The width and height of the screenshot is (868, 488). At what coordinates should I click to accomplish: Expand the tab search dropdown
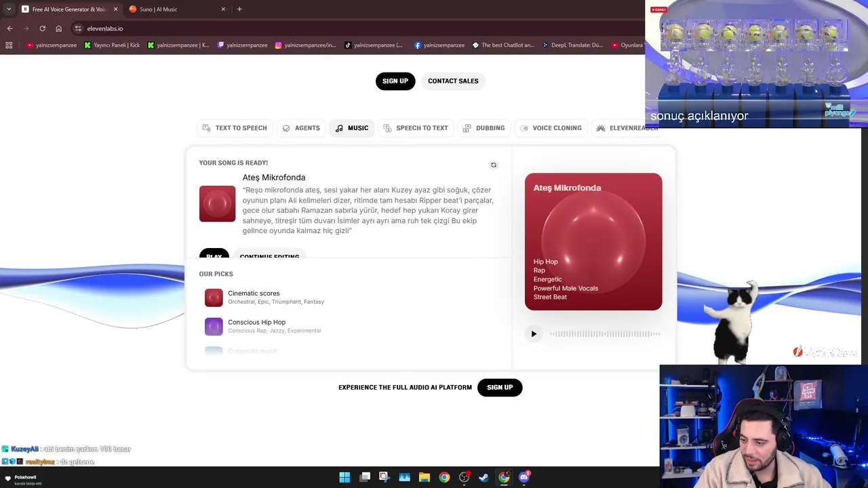click(8, 9)
